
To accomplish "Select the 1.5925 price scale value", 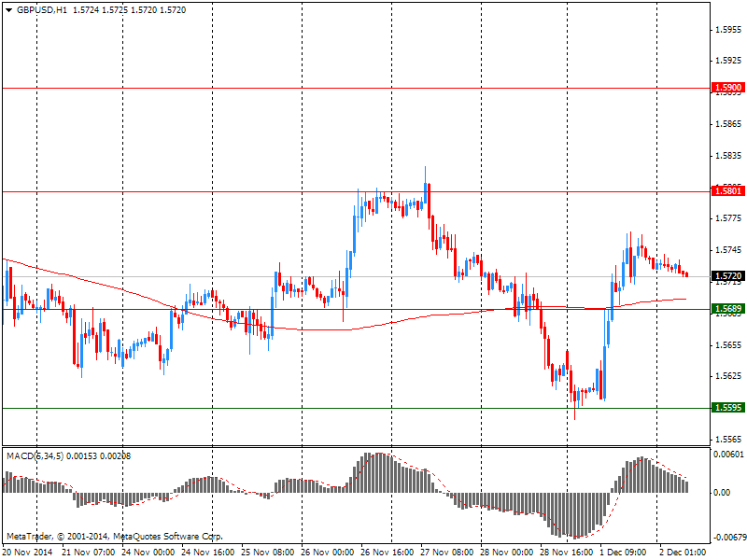I will coord(729,61).
